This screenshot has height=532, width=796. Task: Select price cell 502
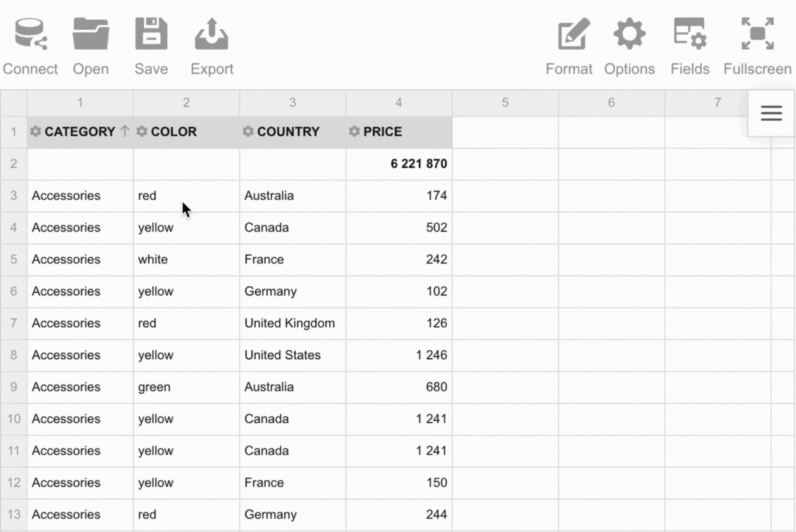(399, 227)
